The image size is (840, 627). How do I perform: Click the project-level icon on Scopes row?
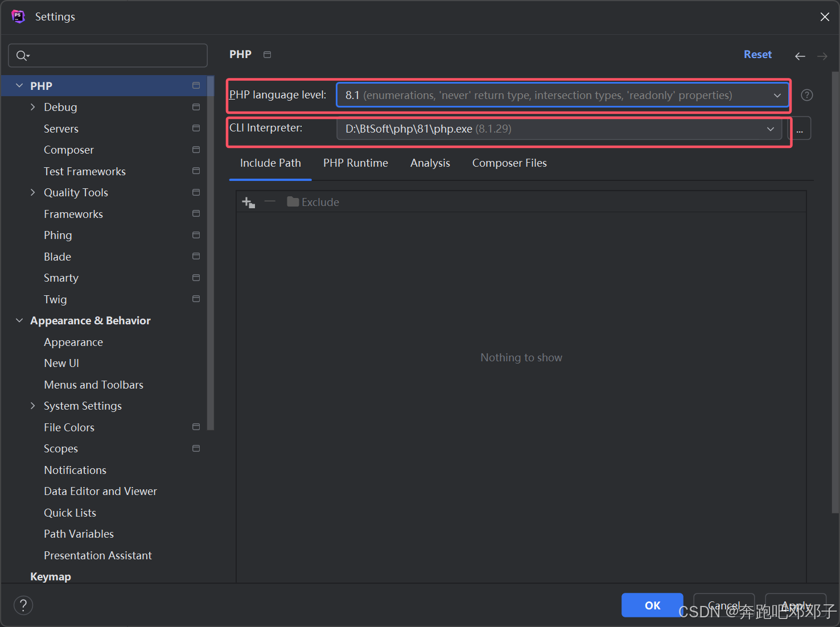(x=196, y=448)
